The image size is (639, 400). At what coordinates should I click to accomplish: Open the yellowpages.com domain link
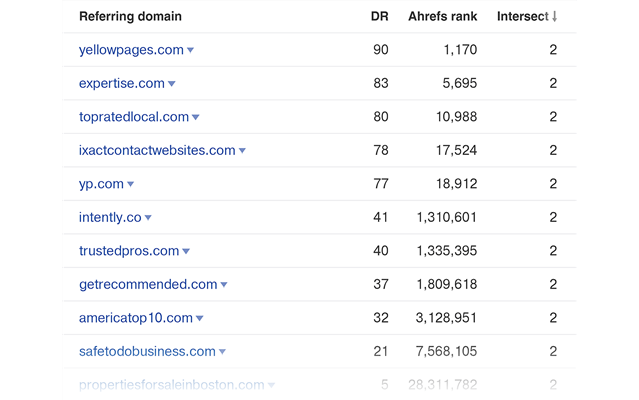coord(131,50)
